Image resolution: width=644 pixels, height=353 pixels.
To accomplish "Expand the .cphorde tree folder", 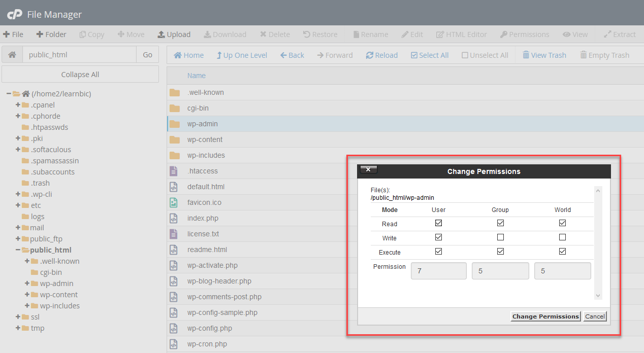I will [x=18, y=116].
